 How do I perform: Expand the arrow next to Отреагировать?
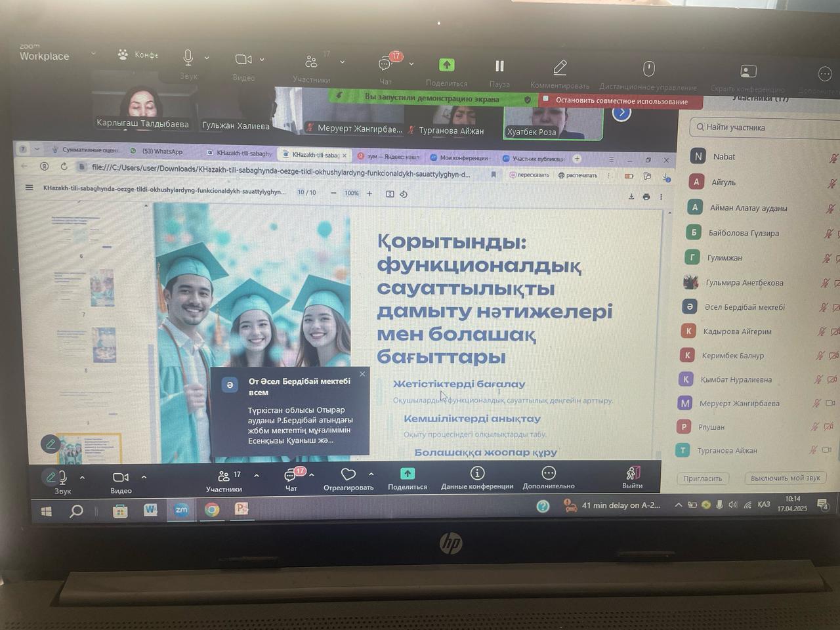point(371,474)
